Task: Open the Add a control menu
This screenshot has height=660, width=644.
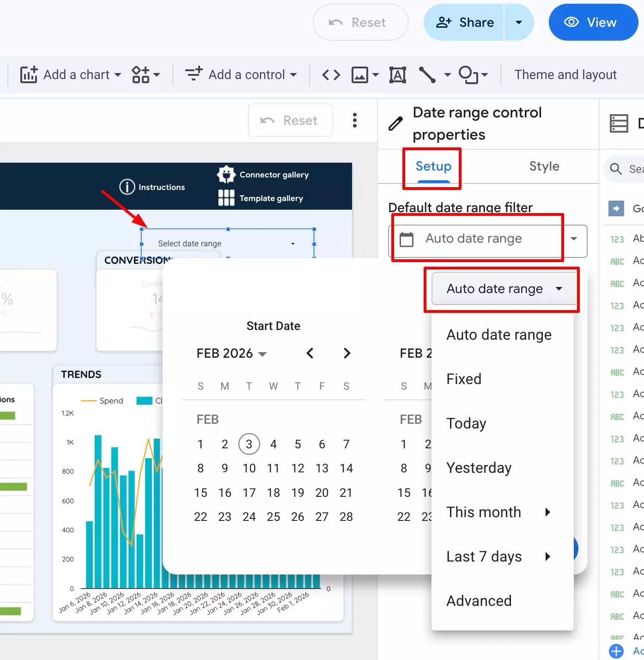Action: click(241, 75)
